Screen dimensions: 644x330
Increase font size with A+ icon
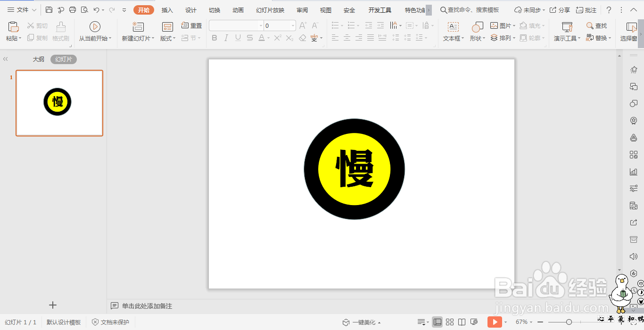[303, 25]
